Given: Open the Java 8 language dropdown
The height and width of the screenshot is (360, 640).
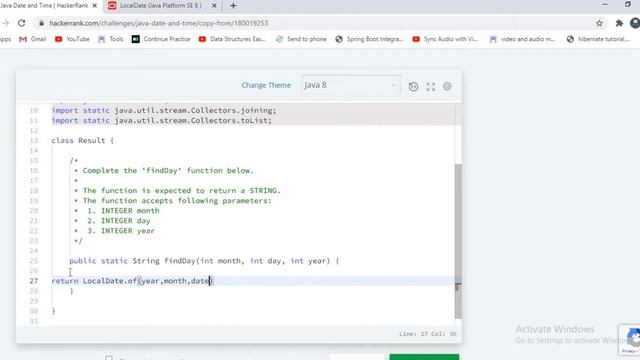Looking at the screenshot, I should tap(351, 85).
